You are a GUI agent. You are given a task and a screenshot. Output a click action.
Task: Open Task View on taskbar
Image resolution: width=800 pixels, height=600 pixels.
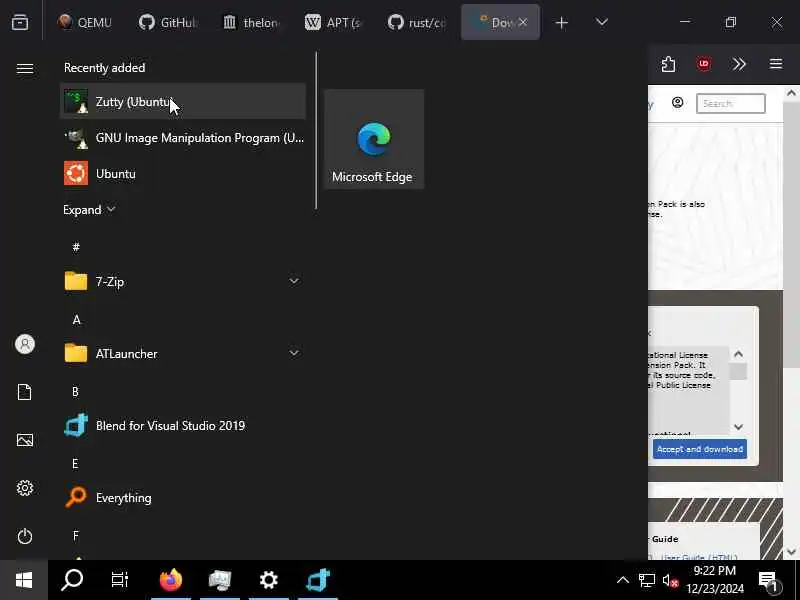(x=120, y=580)
